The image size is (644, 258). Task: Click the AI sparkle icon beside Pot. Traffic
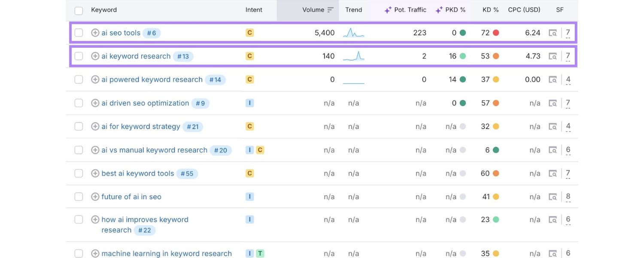click(x=387, y=9)
